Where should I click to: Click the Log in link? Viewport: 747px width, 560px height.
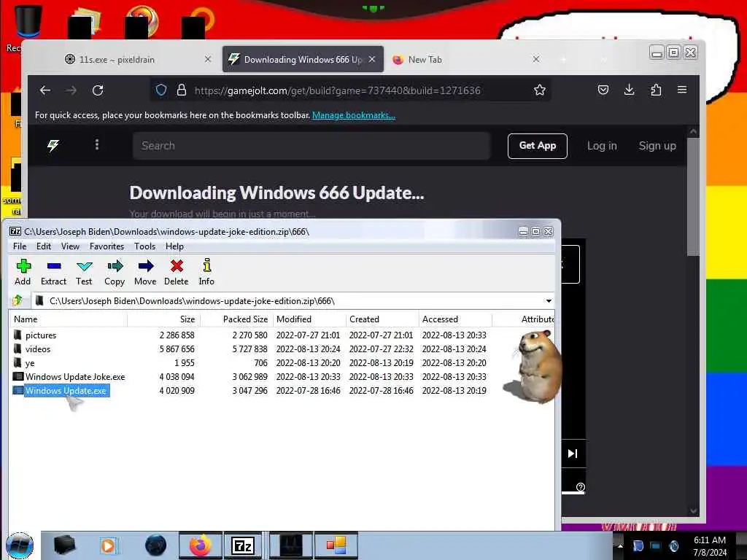(x=602, y=146)
